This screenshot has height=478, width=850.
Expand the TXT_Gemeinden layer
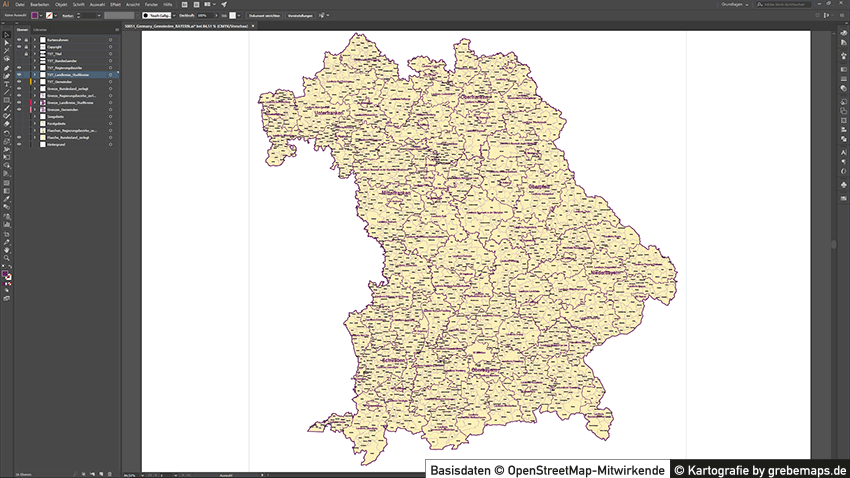(34, 81)
